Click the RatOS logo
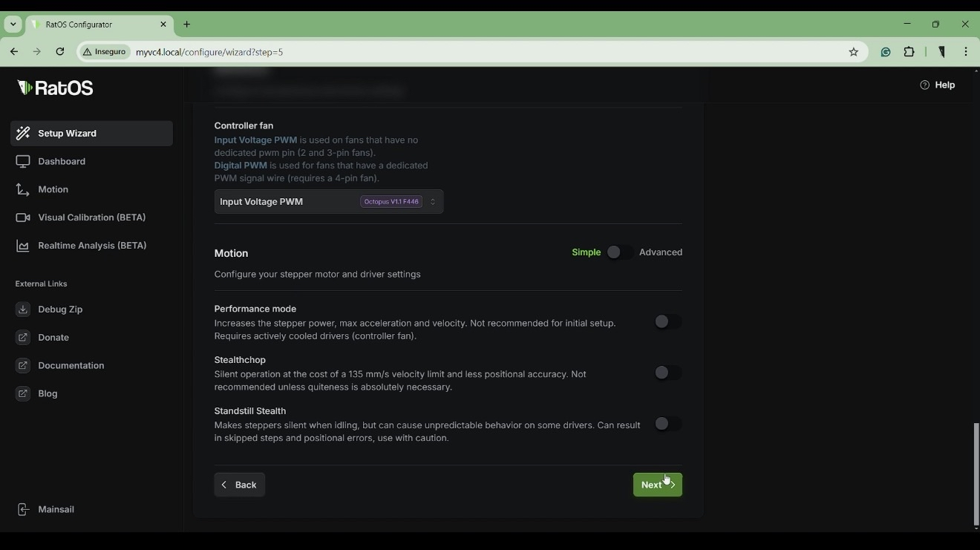980x550 pixels. click(x=56, y=88)
